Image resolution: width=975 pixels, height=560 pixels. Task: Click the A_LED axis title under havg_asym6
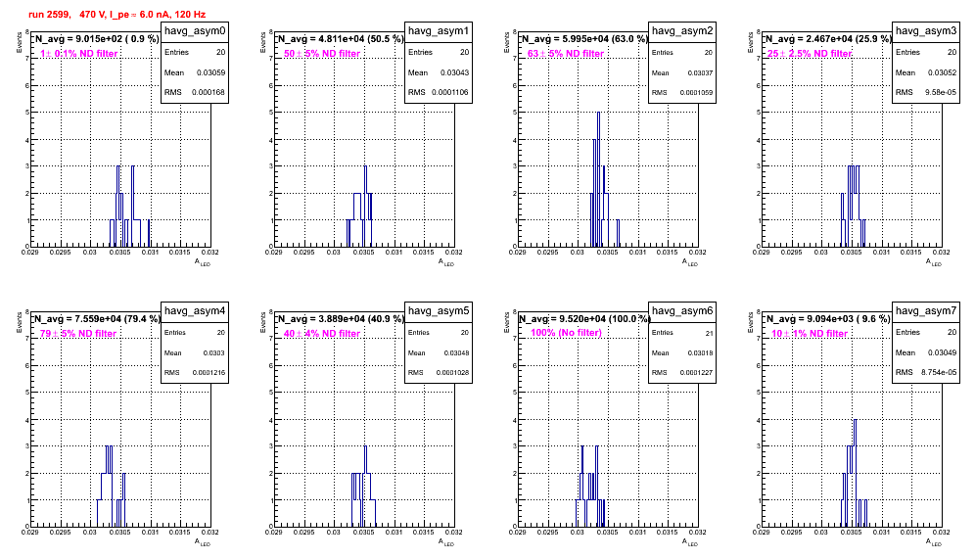(690, 542)
